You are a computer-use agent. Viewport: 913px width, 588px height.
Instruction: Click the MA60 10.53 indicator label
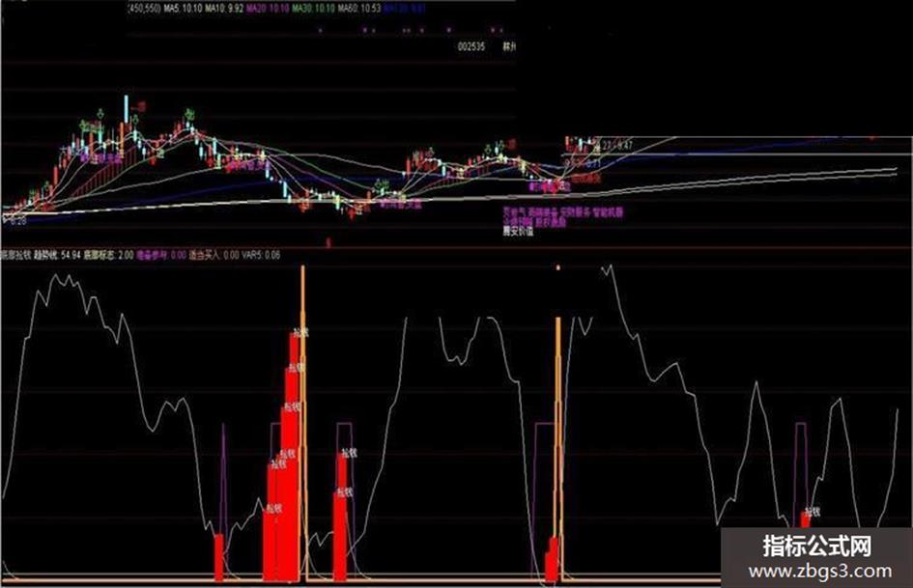click(359, 9)
